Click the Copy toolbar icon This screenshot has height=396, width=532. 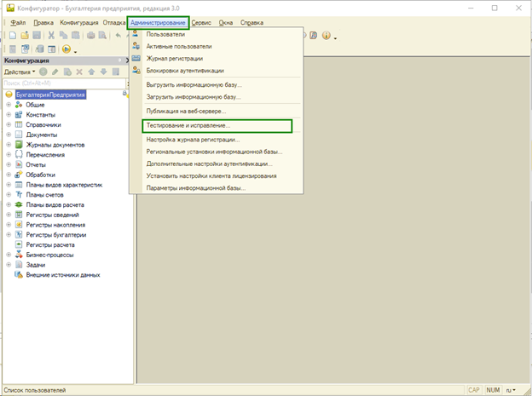click(63, 35)
